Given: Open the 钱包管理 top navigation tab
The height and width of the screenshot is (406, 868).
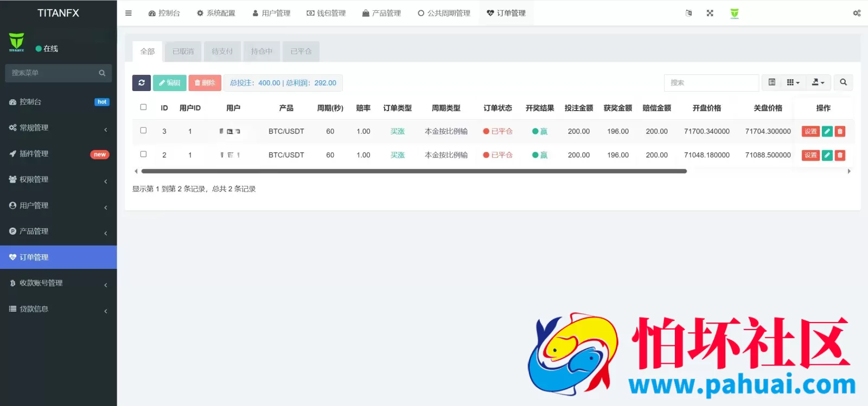Looking at the screenshot, I should click(326, 13).
